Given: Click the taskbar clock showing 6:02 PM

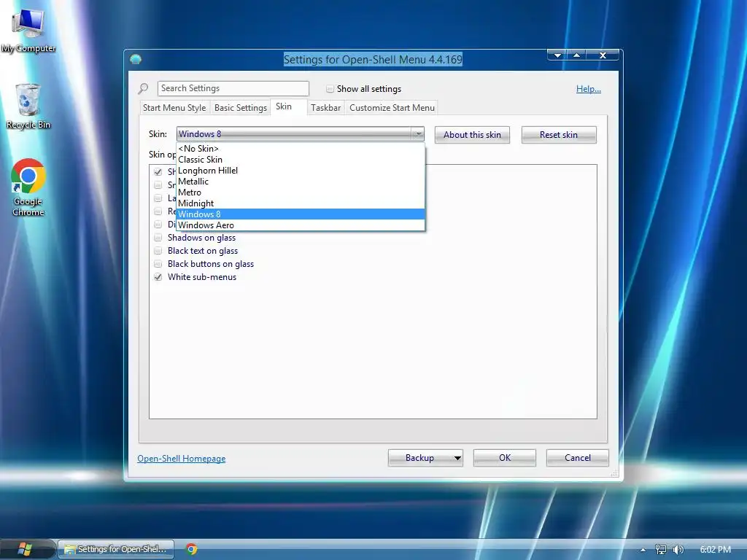Looking at the screenshot, I should pyautogui.click(x=715, y=550).
